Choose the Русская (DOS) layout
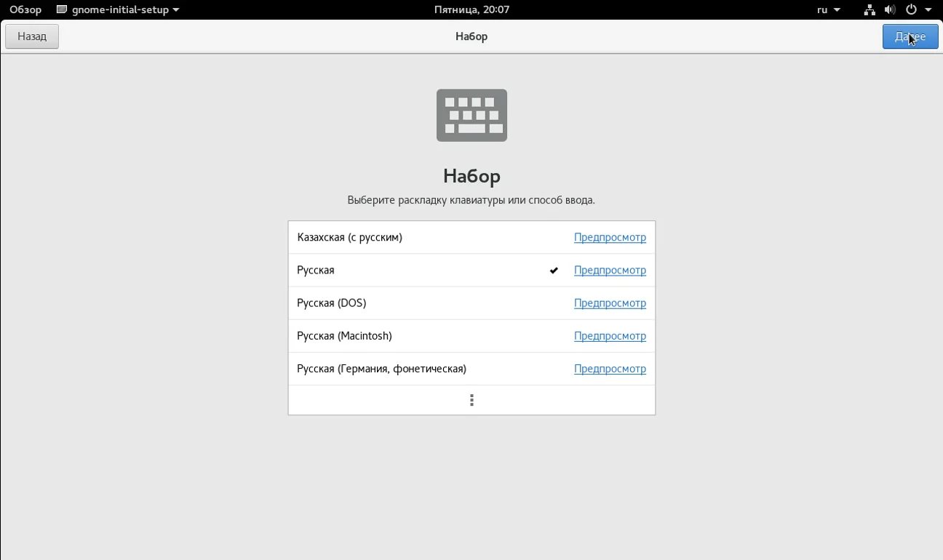 click(x=332, y=303)
